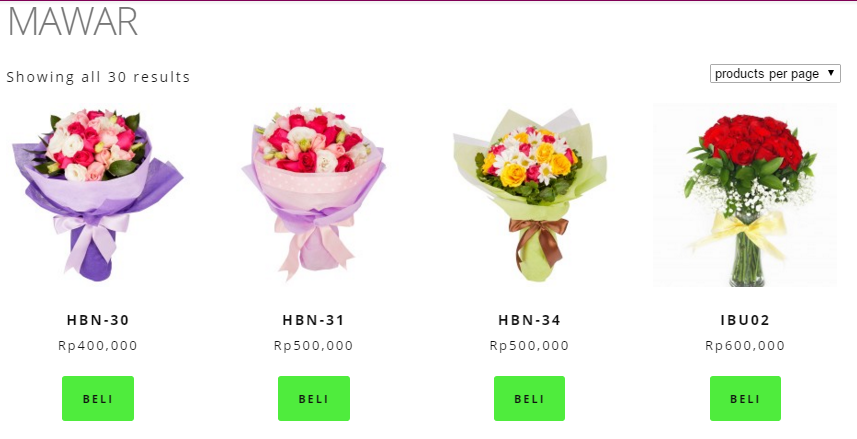The height and width of the screenshot is (439, 857).
Task: Open the products per page dropdown
Action: [x=775, y=74]
